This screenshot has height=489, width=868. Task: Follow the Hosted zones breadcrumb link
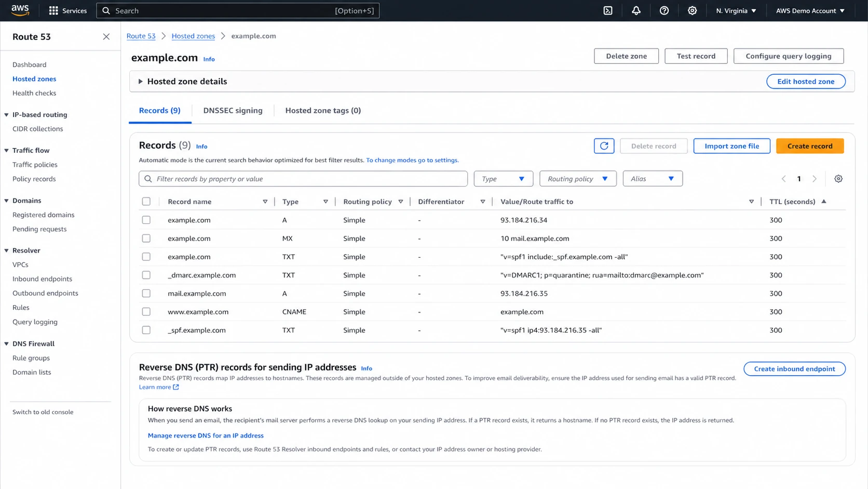click(193, 36)
